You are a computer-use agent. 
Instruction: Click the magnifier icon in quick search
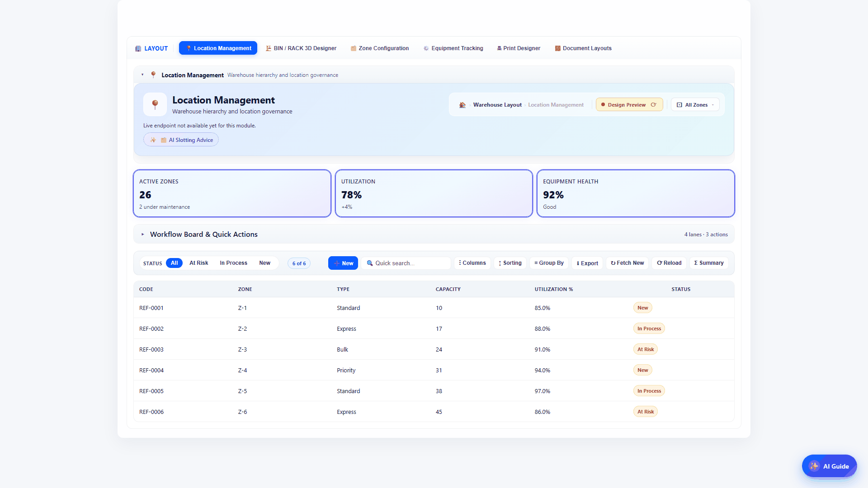(370, 263)
